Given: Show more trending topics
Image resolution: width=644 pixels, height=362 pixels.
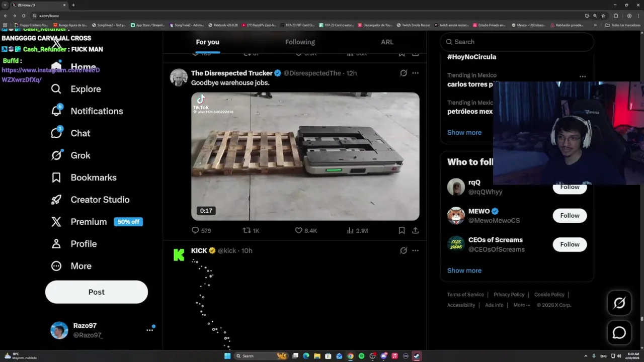Looking at the screenshot, I should tap(464, 133).
